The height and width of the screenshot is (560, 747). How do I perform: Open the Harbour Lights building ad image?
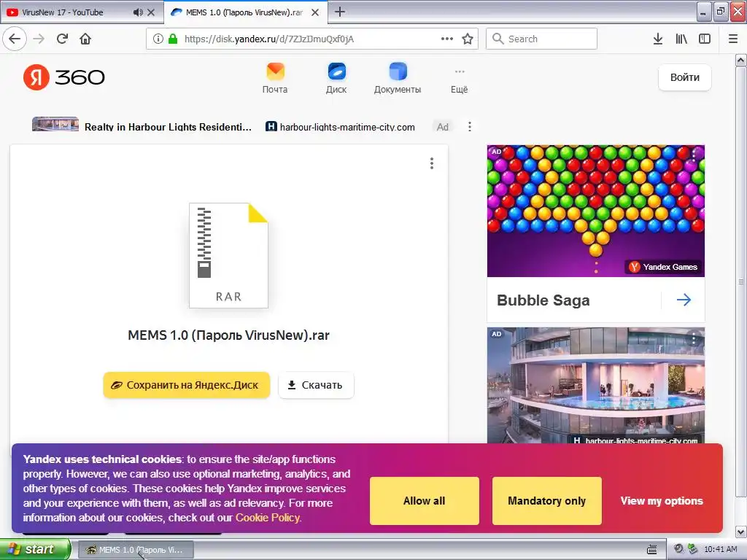[x=595, y=385]
